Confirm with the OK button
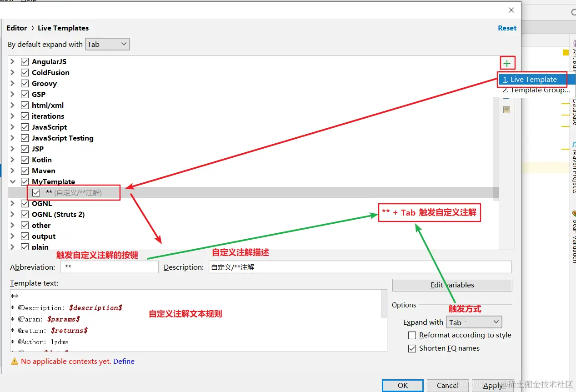The width and height of the screenshot is (576, 392). [403, 385]
